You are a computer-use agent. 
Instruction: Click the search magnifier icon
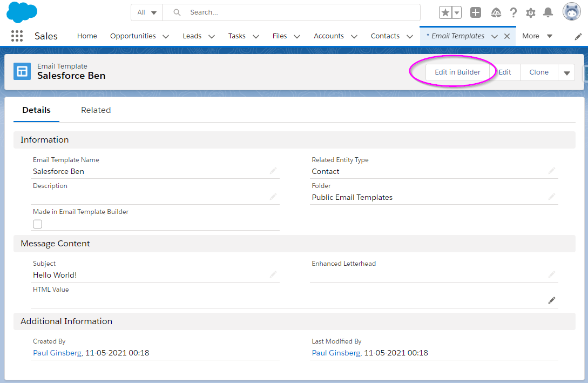(x=177, y=12)
